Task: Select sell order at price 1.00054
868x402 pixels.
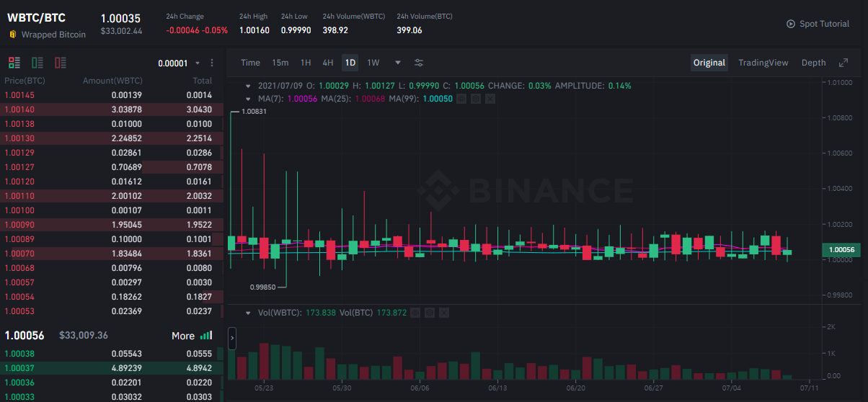Action: point(112,297)
